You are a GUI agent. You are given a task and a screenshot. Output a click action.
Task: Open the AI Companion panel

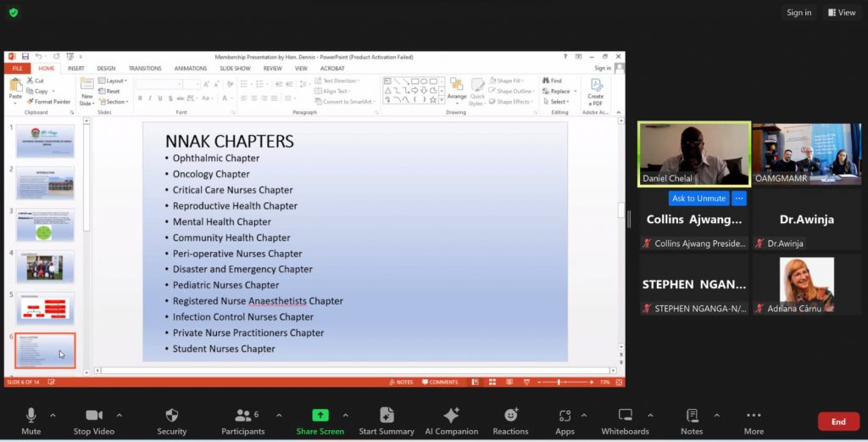coord(451,415)
